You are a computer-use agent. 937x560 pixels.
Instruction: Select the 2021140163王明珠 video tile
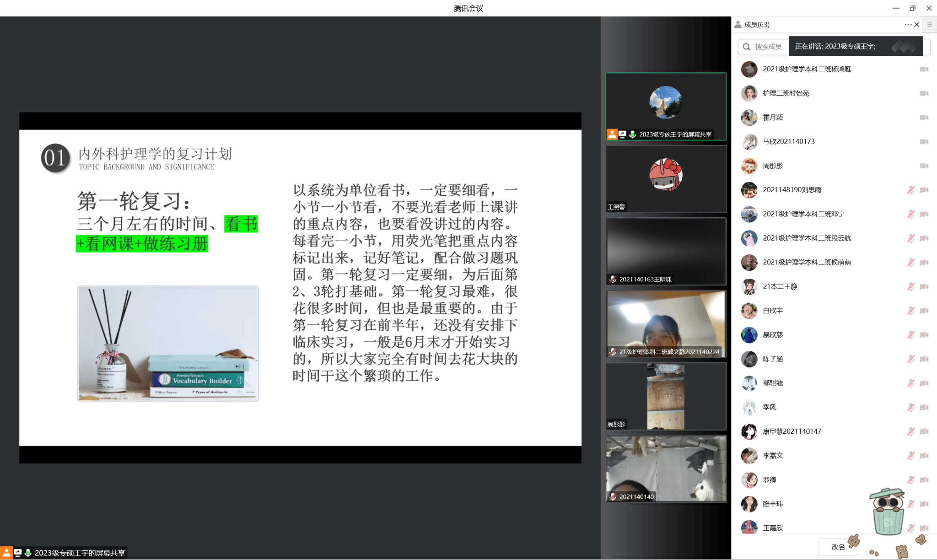tap(666, 251)
